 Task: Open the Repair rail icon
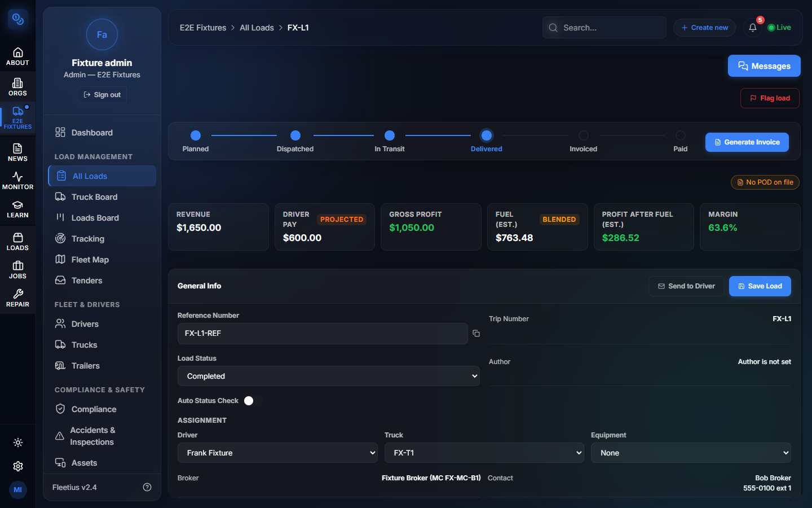(x=17, y=299)
